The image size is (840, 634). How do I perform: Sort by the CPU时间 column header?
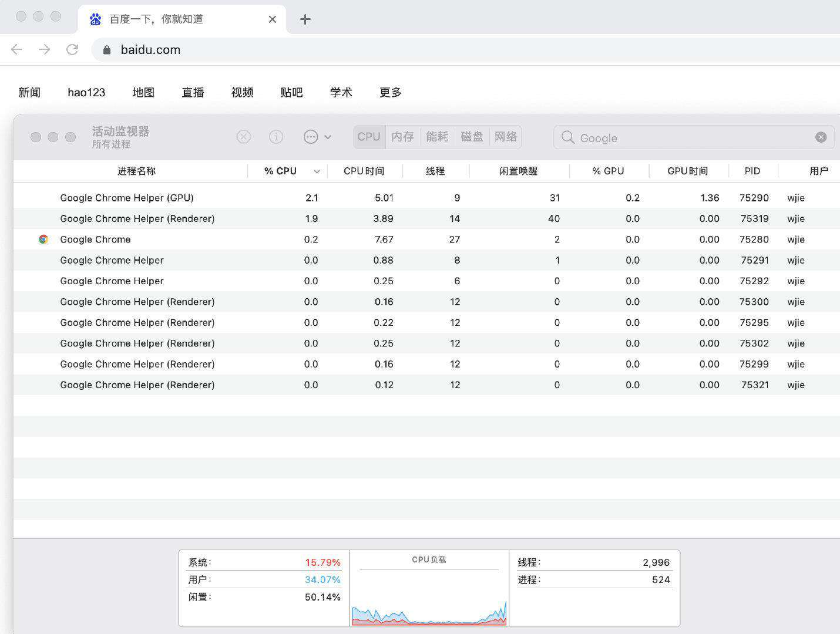click(x=364, y=171)
